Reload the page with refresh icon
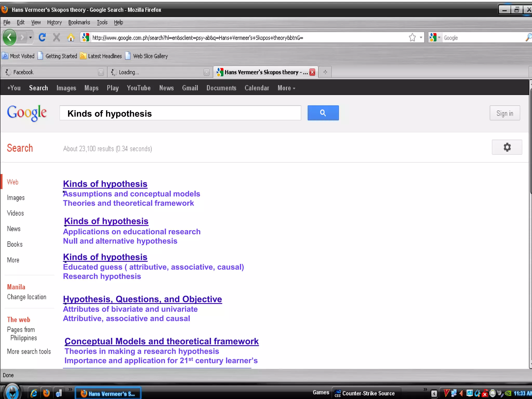Image resolution: width=532 pixels, height=399 pixels. point(42,38)
